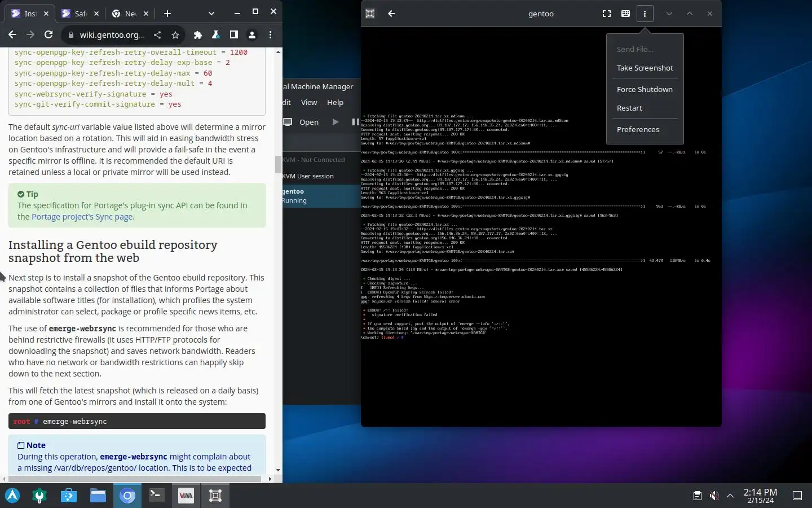Click down chevron in gentoo viewer titlebar
The height and width of the screenshot is (508, 812).
point(669,14)
